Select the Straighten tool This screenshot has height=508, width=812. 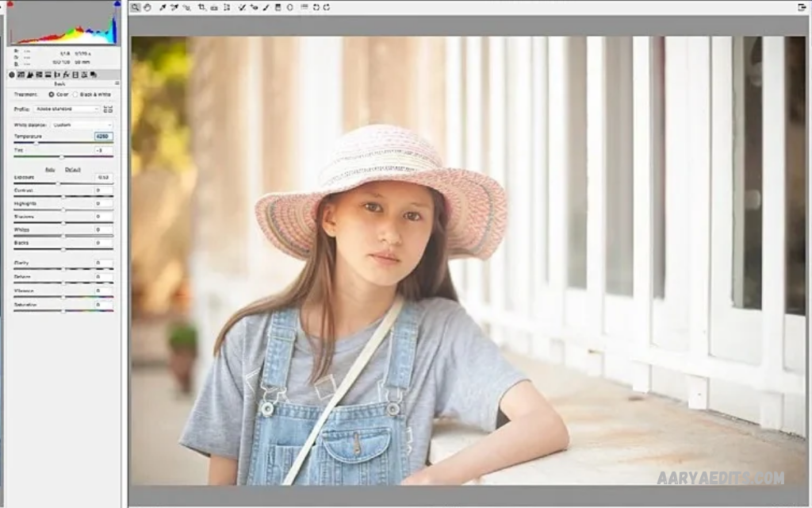coord(214,8)
